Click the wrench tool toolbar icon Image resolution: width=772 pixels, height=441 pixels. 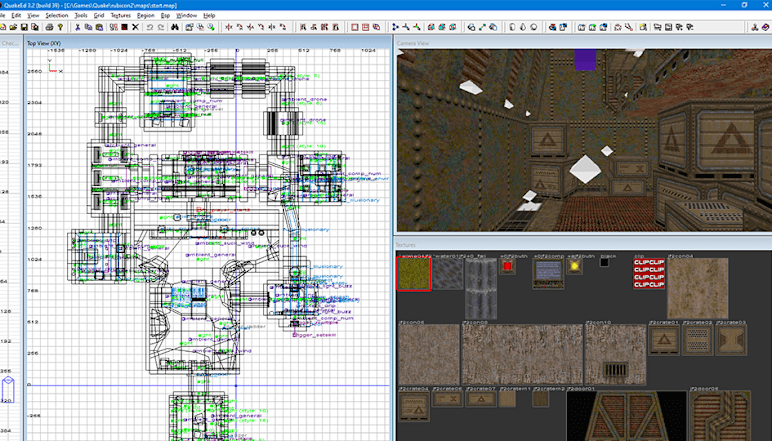point(629,27)
